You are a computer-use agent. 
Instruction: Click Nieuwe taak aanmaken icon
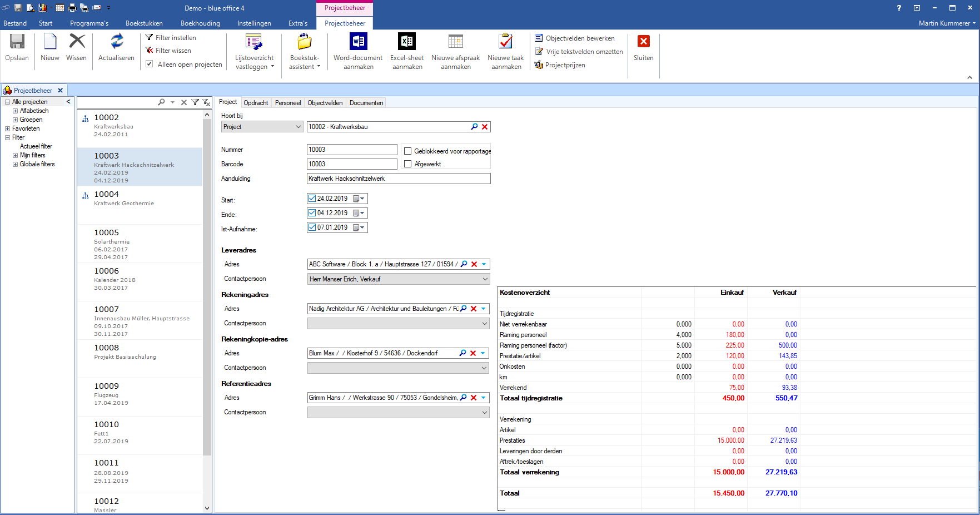pyautogui.click(x=505, y=42)
